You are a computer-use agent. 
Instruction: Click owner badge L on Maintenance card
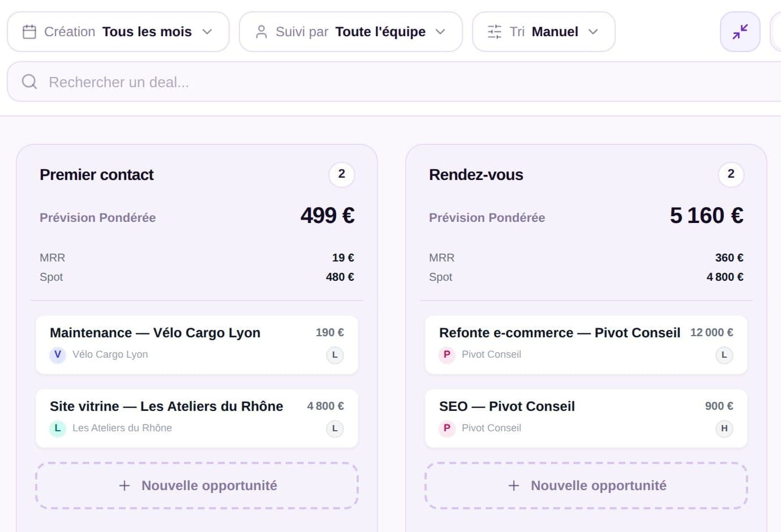tap(335, 355)
